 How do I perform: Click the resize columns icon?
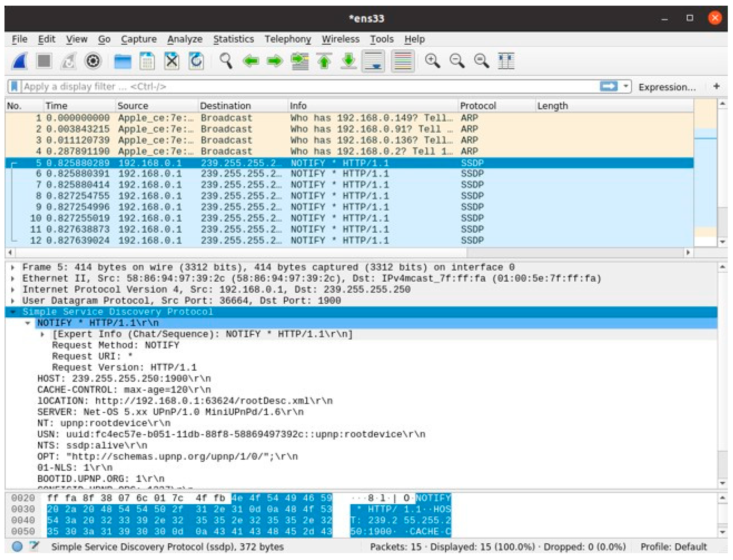click(x=506, y=61)
